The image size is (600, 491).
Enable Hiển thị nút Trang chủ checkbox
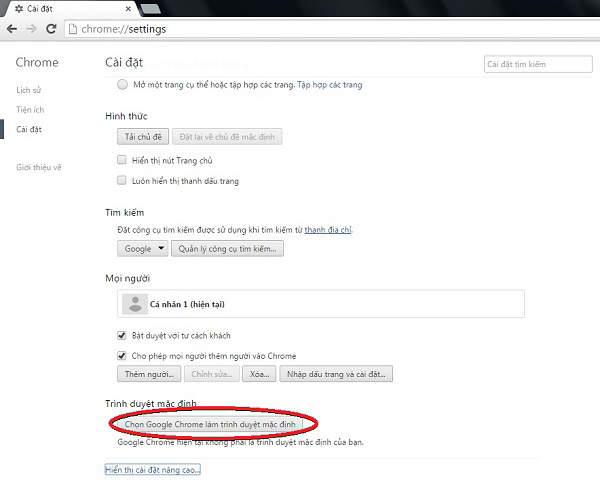click(122, 160)
